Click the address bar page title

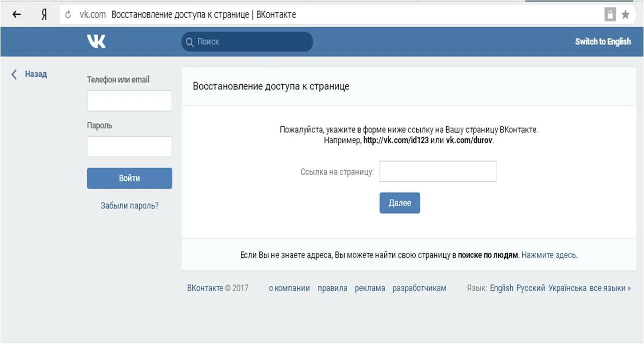(x=203, y=15)
